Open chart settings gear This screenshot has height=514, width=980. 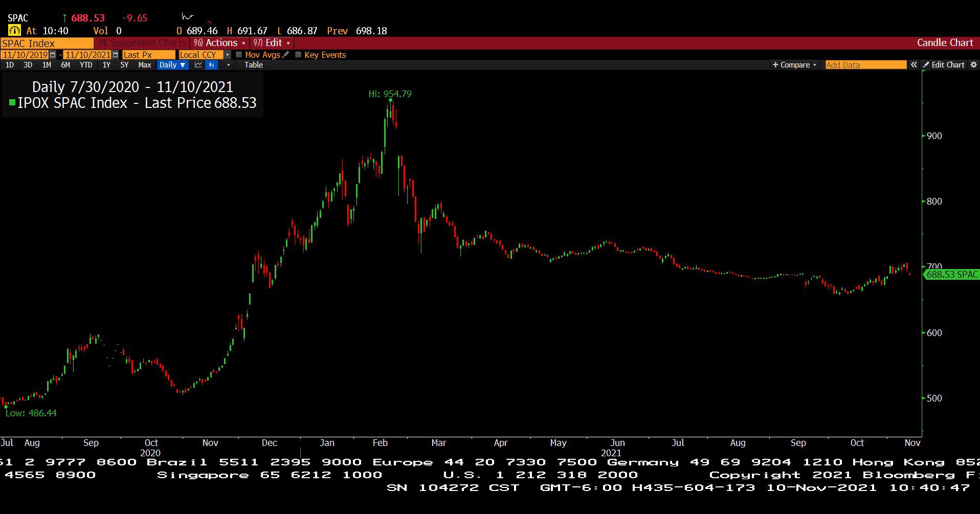tap(973, 65)
